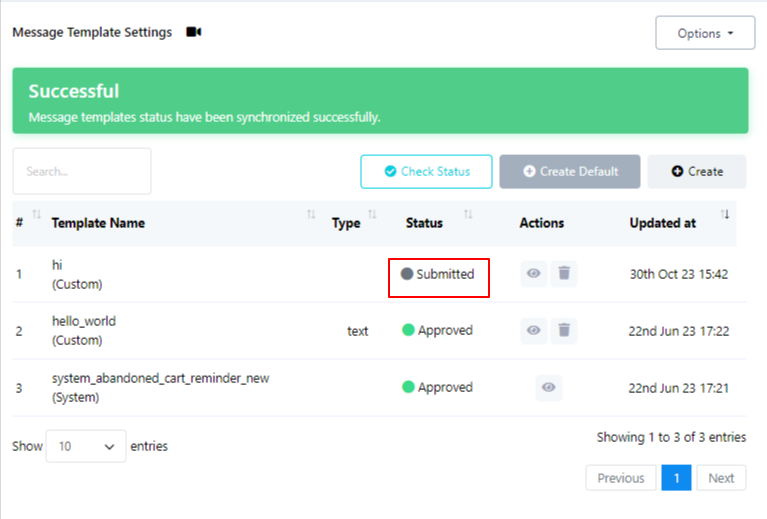The height and width of the screenshot is (519, 767).
Task: View system_abandoned_cart_reminder_new template with eye icon
Action: (548, 387)
